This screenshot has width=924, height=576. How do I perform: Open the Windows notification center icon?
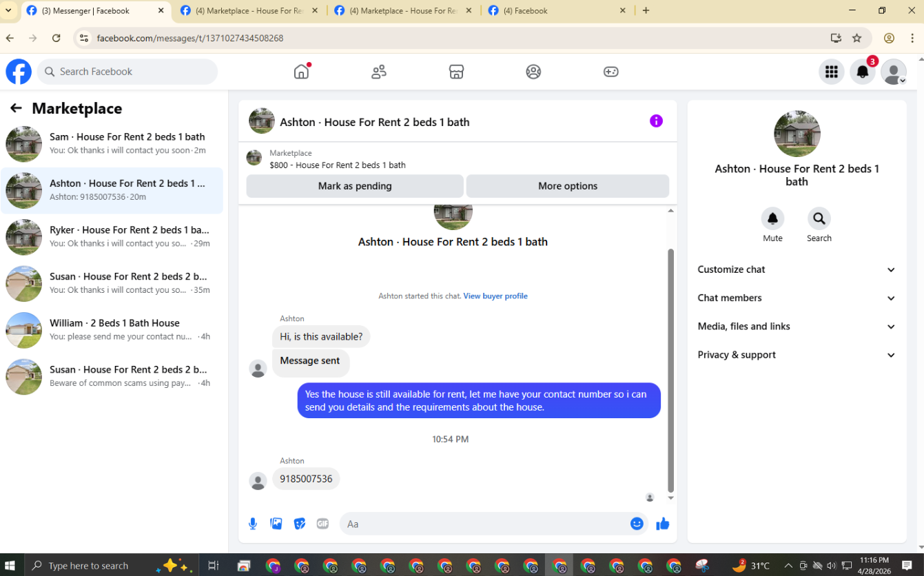point(907,566)
